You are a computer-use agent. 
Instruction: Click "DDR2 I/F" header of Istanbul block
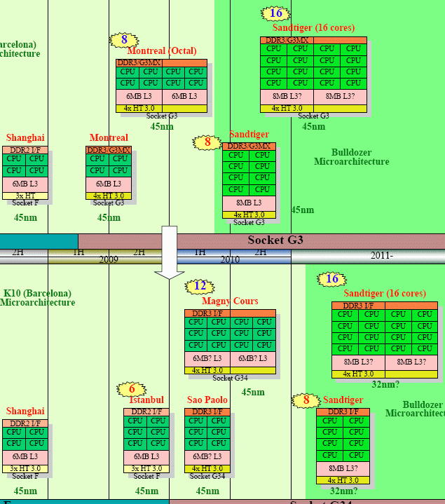click(x=146, y=411)
